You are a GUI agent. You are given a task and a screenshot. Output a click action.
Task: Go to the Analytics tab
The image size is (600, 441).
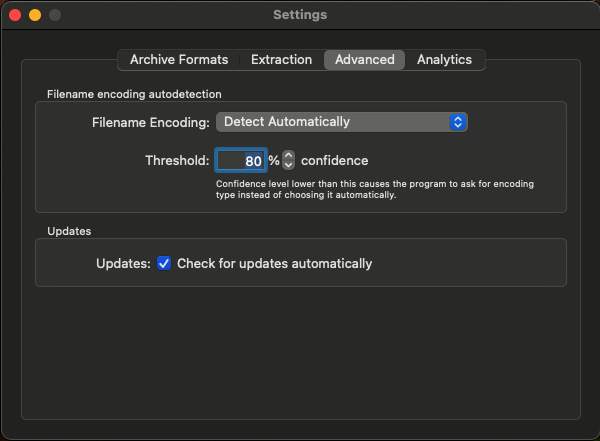(x=444, y=60)
